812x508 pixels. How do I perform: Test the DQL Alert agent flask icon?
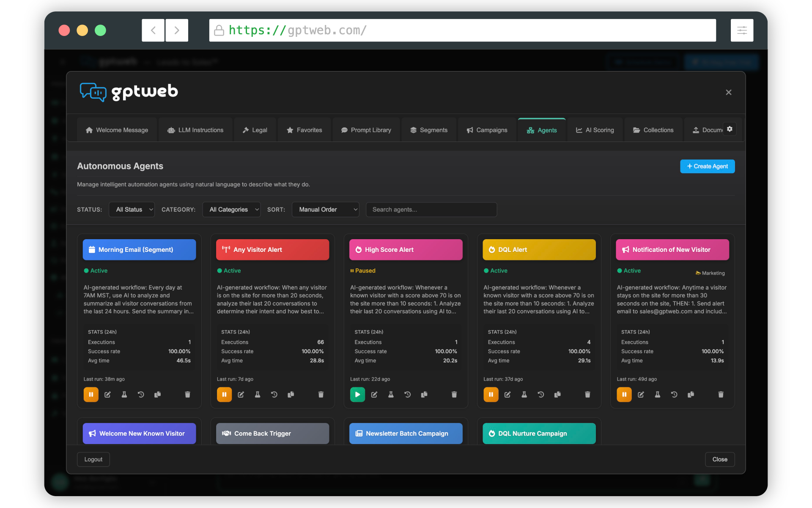tap(524, 395)
